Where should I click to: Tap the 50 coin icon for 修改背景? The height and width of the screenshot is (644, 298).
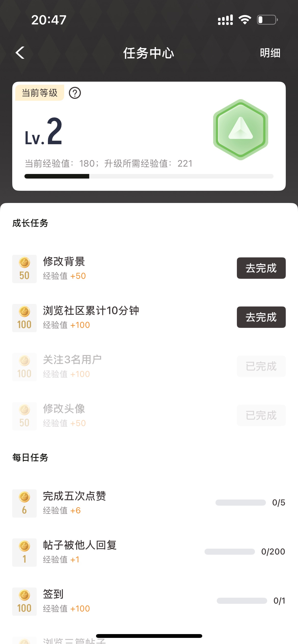(24, 269)
